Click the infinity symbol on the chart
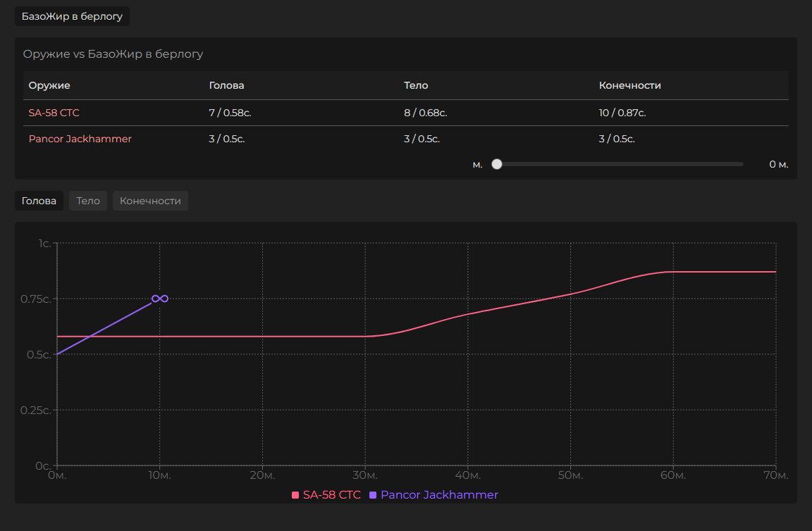Image resolution: width=812 pixels, height=531 pixels. click(x=160, y=299)
